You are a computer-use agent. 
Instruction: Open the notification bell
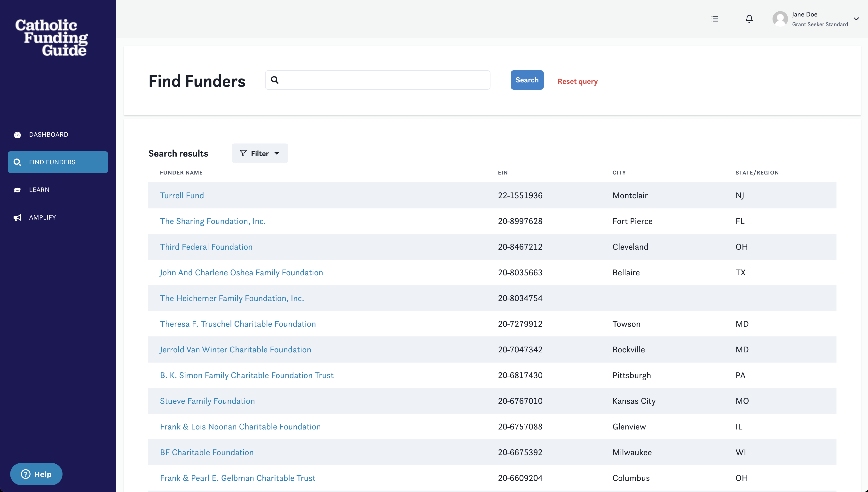(749, 19)
